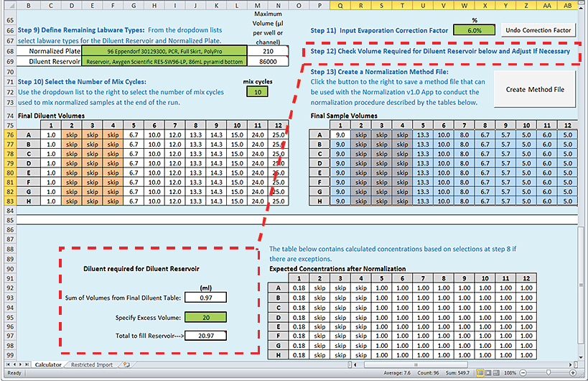The width and height of the screenshot is (588, 381).
Task: Click the Specify Excess Volume green cell
Action: (205, 316)
